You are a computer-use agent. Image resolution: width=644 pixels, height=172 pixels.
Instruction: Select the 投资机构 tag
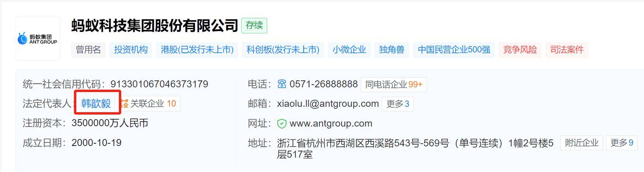click(131, 50)
